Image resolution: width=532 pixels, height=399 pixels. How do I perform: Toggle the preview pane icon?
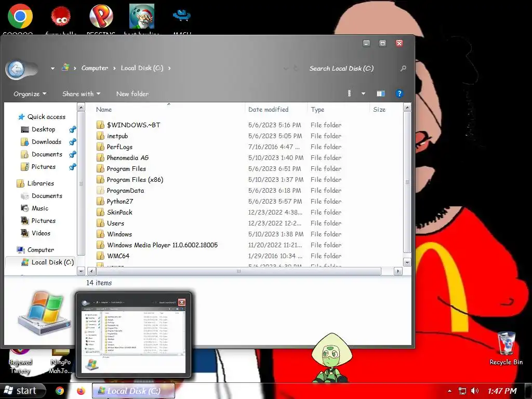pos(381,94)
